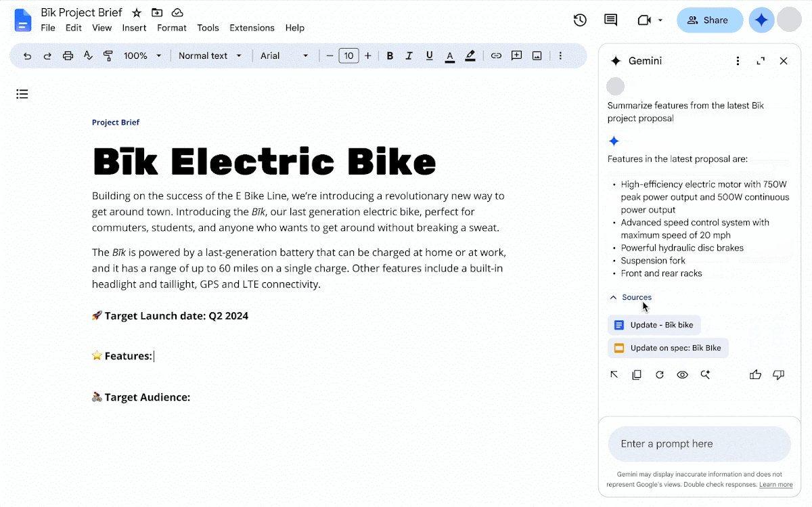Click the eye preview icon under response
This screenshot has height=507, width=812.
(x=682, y=375)
